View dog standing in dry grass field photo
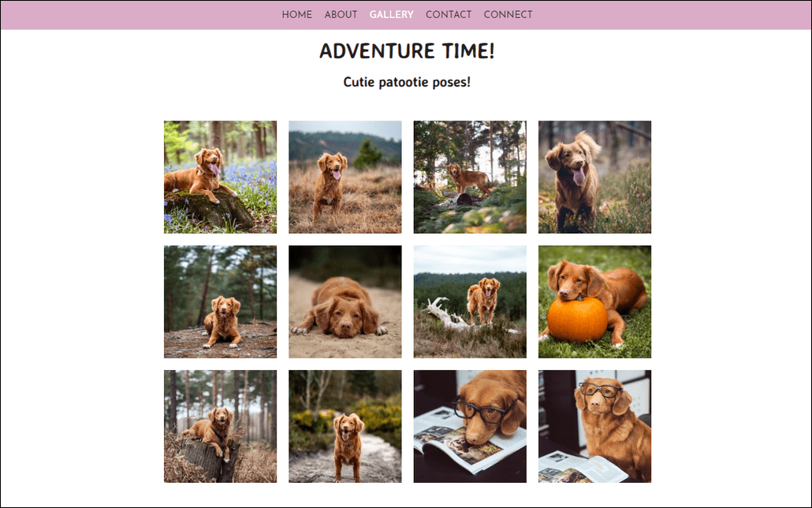Image resolution: width=812 pixels, height=508 pixels. click(x=345, y=177)
